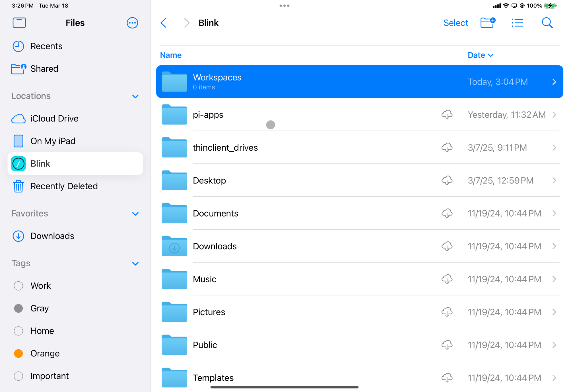Open Documents using its right chevron
The image size is (569, 392).
tap(554, 213)
